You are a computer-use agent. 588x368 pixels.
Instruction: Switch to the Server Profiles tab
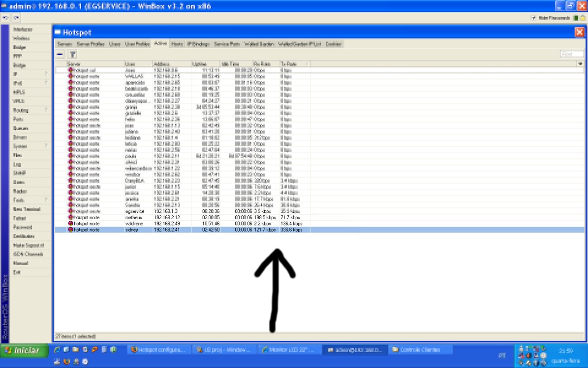[x=91, y=44]
